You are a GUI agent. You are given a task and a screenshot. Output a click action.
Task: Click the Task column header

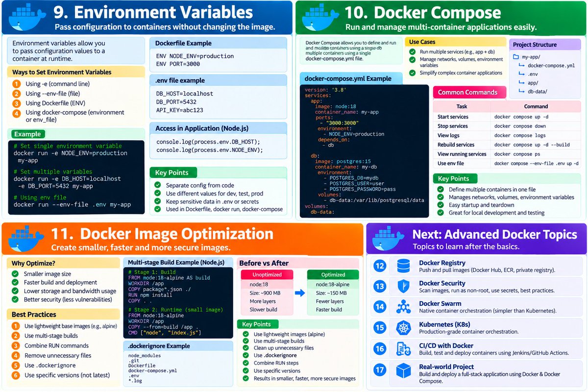pos(462,106)
